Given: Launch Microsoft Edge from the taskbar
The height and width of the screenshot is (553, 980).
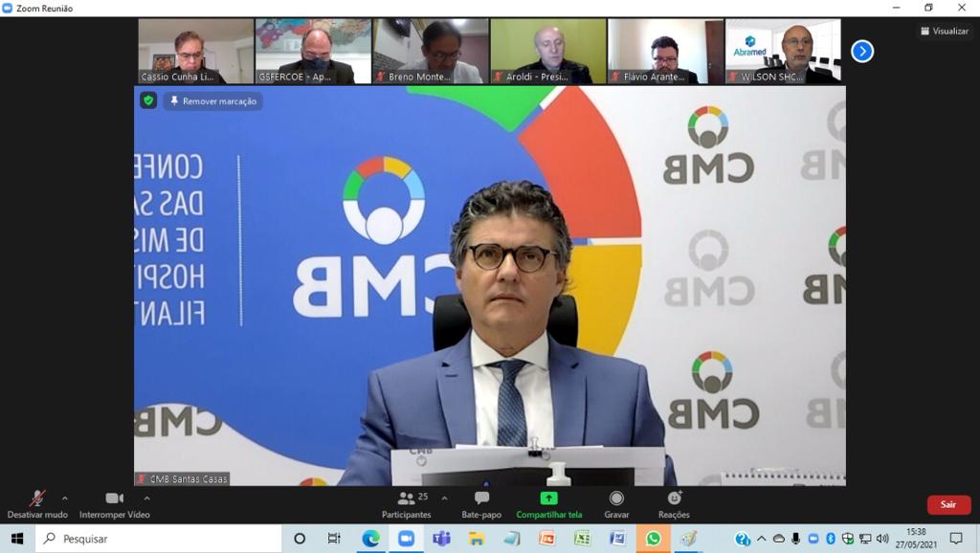Looking at the screenshot, I should click(370, 539).
